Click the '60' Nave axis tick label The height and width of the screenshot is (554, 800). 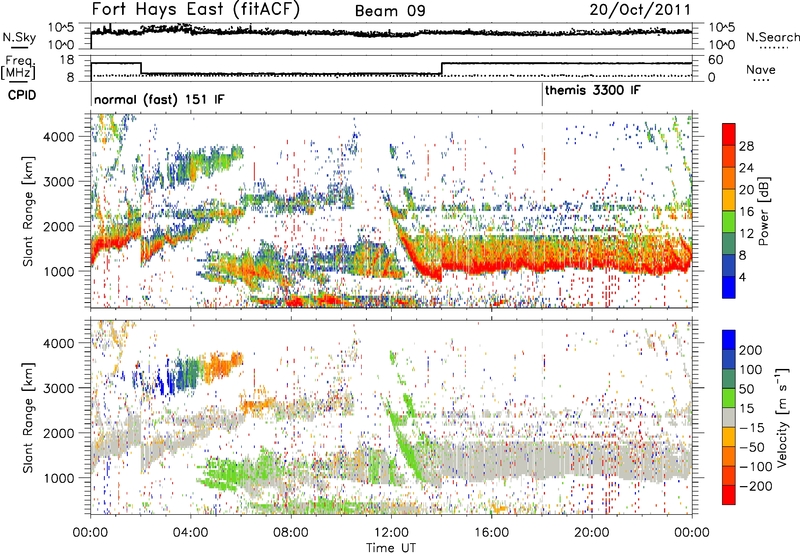click(716, 60)
